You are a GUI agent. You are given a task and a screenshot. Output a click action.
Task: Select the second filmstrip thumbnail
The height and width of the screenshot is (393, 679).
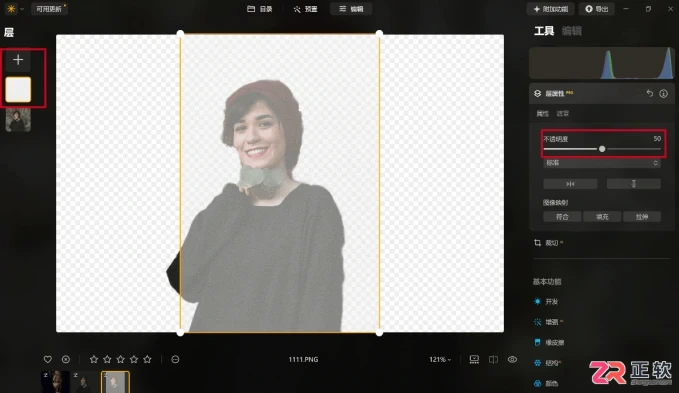click(85, 382)
